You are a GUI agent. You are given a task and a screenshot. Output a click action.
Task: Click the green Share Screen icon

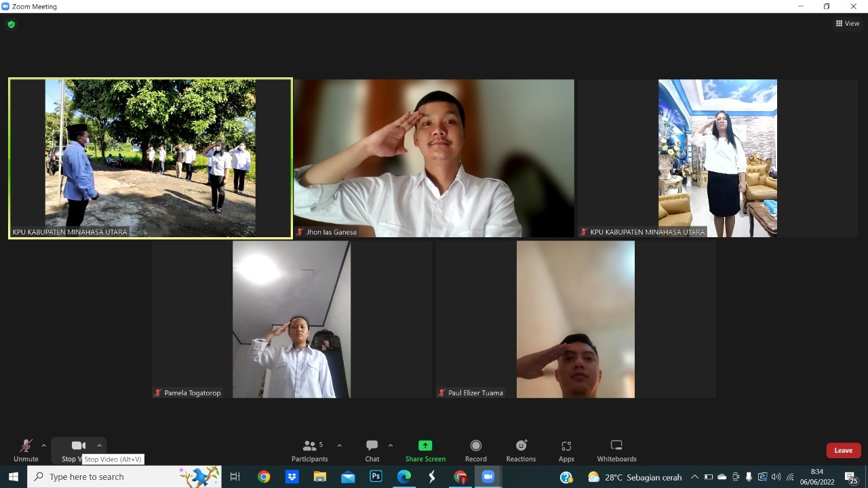coord(425,445)
